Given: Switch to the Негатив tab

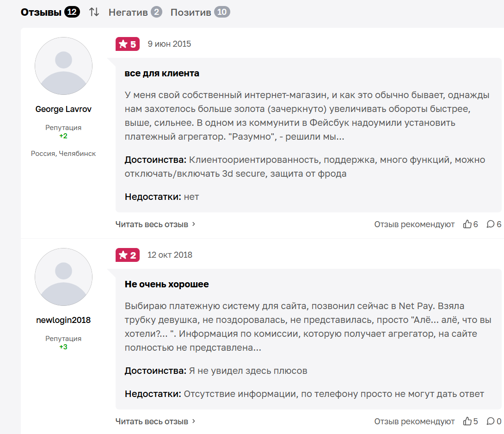Looking at the screenshot, I should click(135, 12).
